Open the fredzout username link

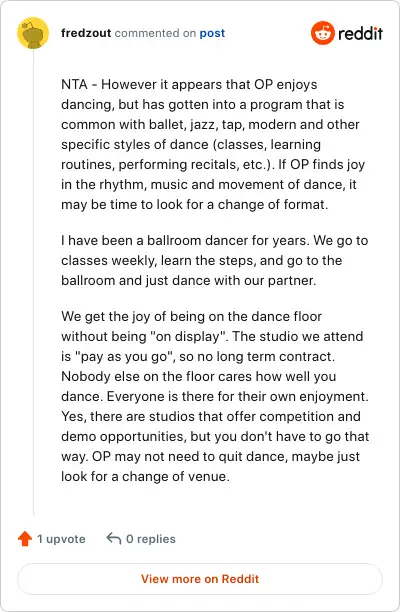click(x=86, y=33)
